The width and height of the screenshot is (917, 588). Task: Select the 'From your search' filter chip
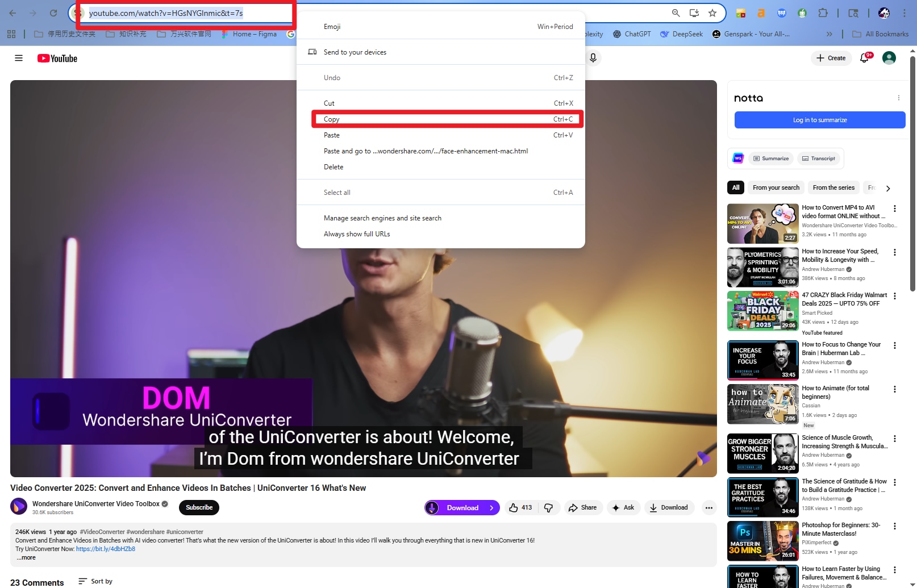coord(776,187)
